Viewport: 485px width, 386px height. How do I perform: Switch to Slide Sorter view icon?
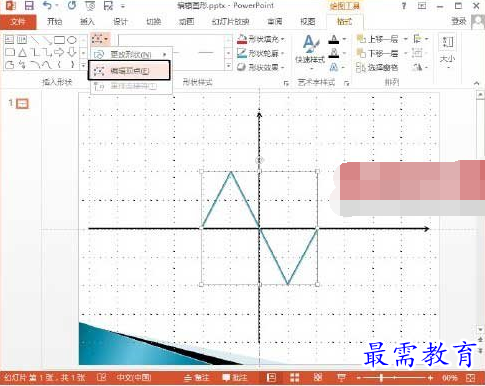point(294,378)
